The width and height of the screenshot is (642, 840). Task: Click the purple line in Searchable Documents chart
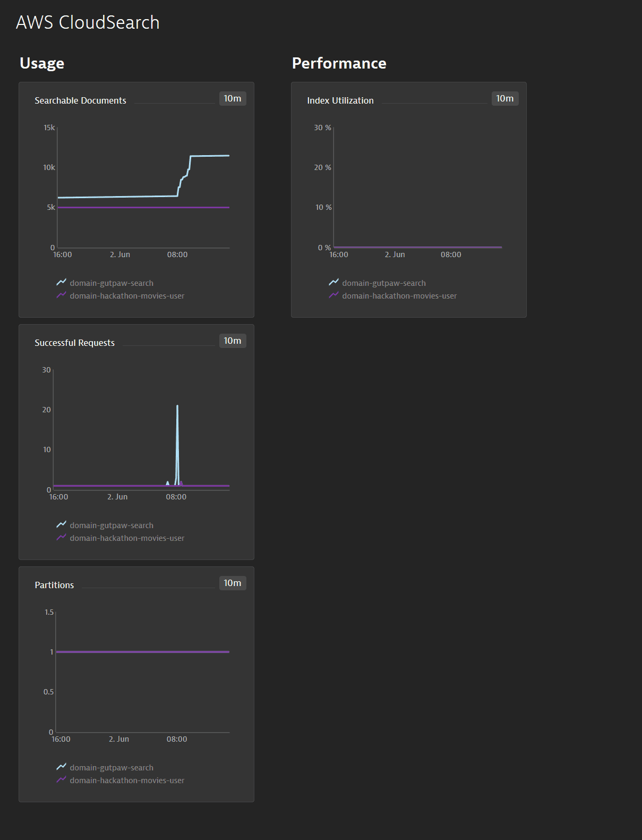143,207
